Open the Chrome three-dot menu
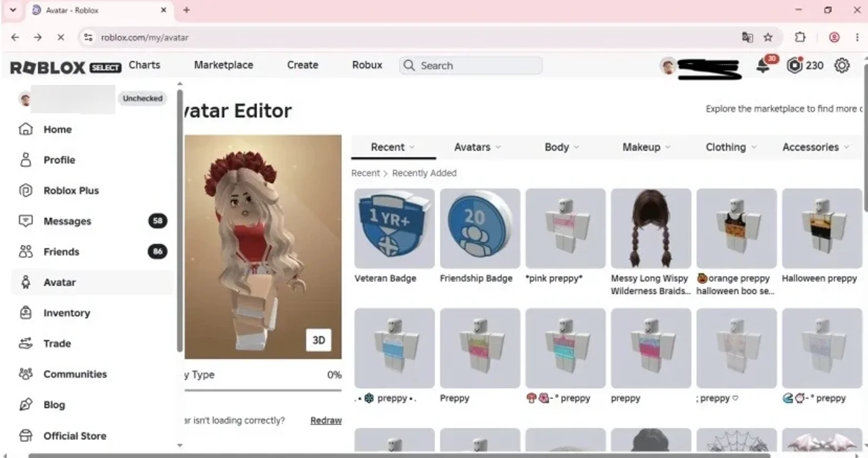Screen dimensions: 868x458 click(857, 37)
